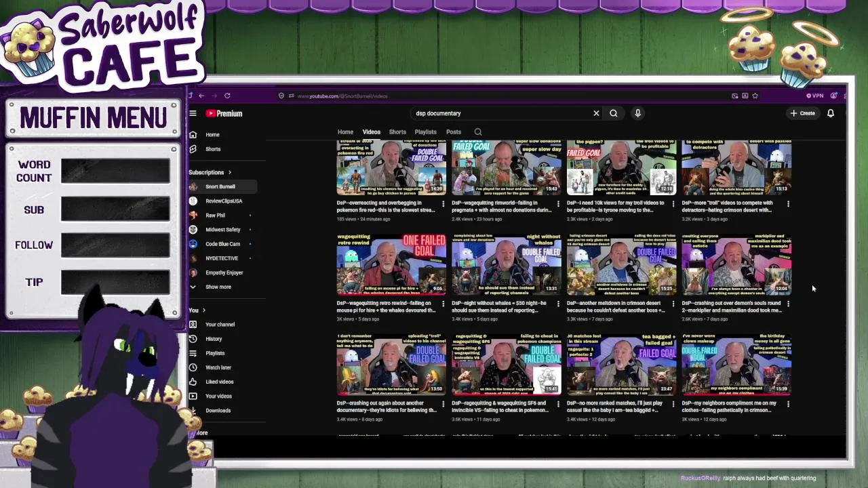Expand subscriptions list with Show more
Viewport: 868px width, 488px height.
click(218, 287)
